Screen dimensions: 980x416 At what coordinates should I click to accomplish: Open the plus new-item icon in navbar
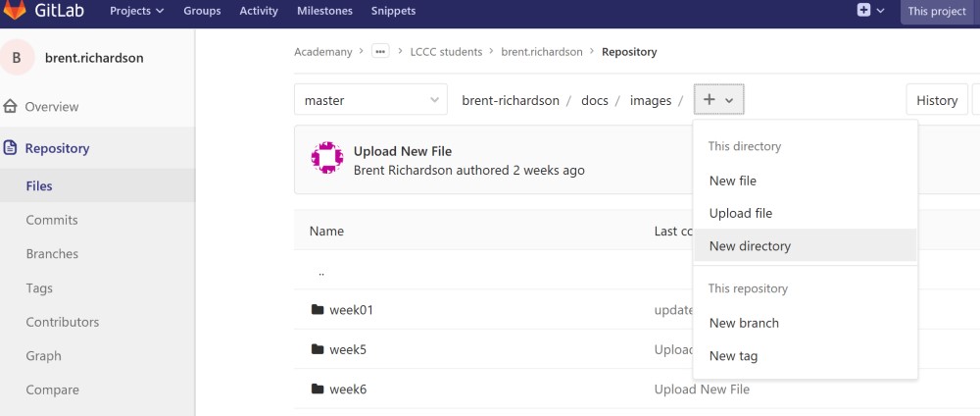click(x=864, y=11)
